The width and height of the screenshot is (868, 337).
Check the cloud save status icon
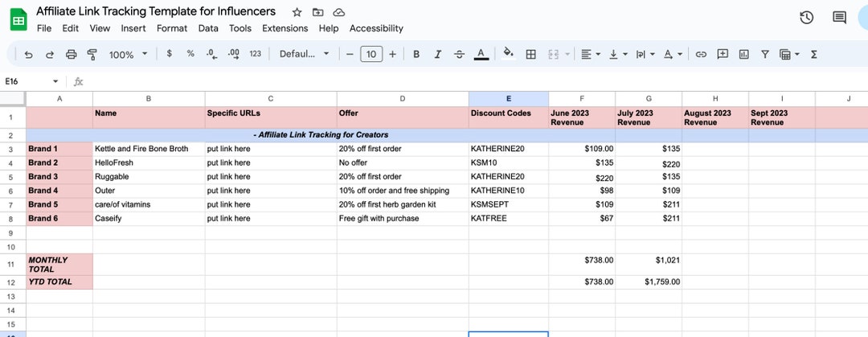tap(339, 12)
